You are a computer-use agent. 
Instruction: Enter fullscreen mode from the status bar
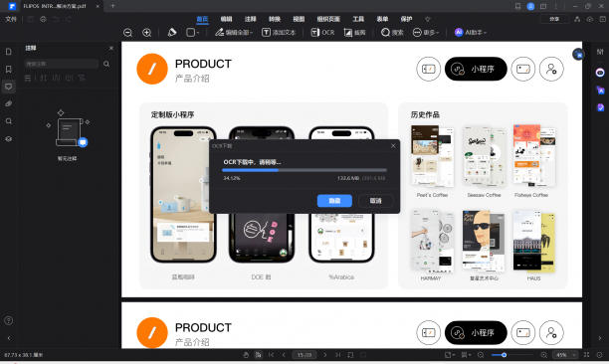[586, 355]
